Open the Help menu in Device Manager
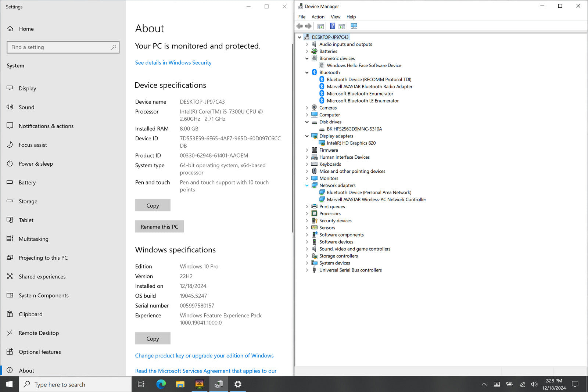 tap(351, 17)
